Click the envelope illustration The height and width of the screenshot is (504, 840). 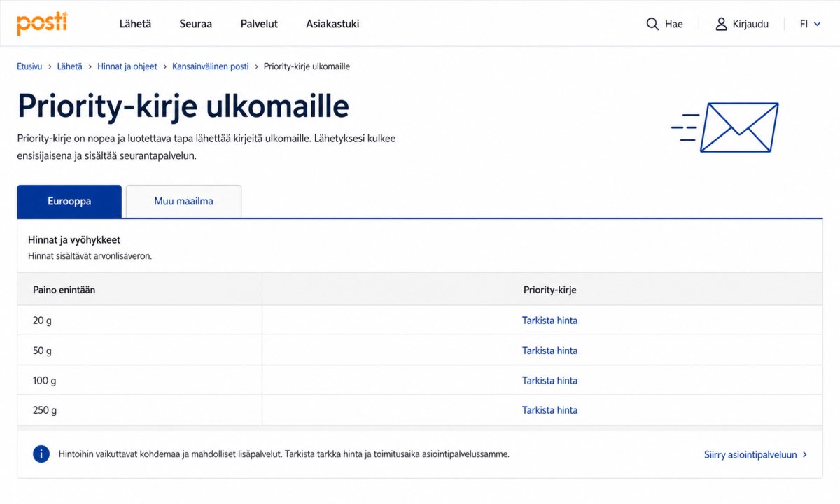pyautogui.click(x=724, y=127)
